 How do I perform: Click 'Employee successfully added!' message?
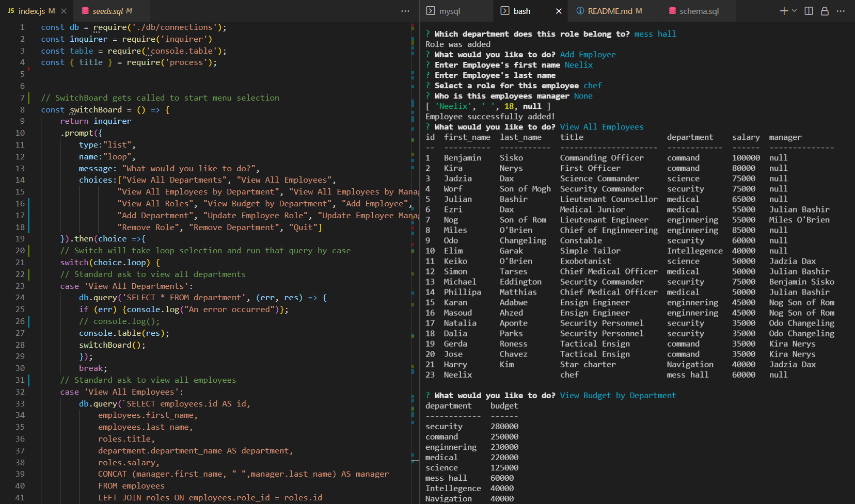click(x=490, y=117)
